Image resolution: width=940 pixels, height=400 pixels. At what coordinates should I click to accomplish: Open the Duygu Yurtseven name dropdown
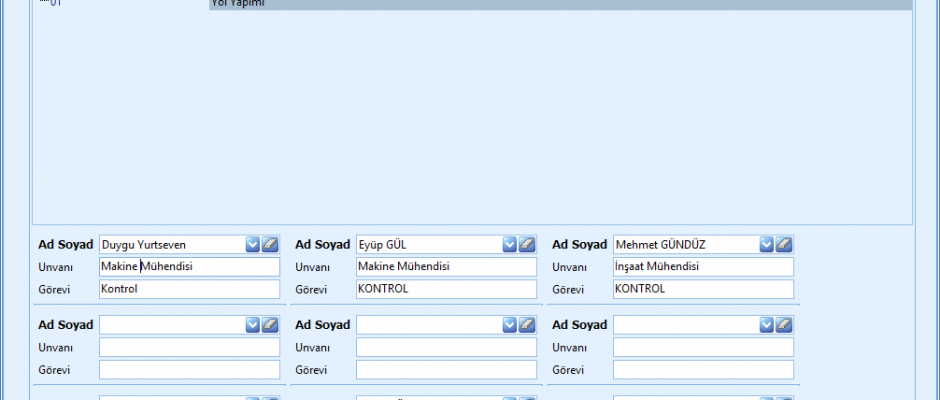(x=253, y=244)
